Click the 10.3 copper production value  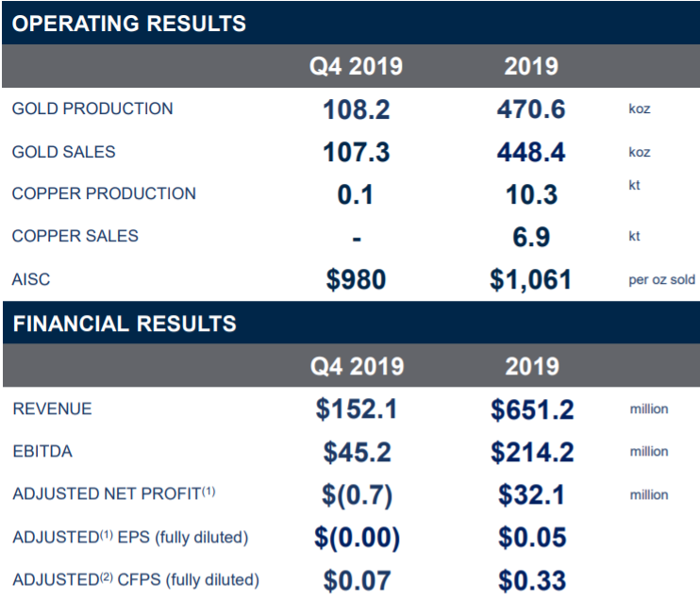click(531, 194)
